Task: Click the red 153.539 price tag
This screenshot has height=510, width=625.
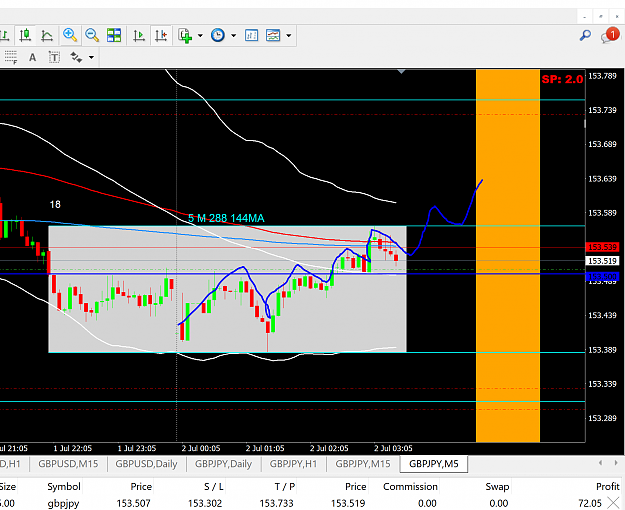Action: click(x=602, y=247)
